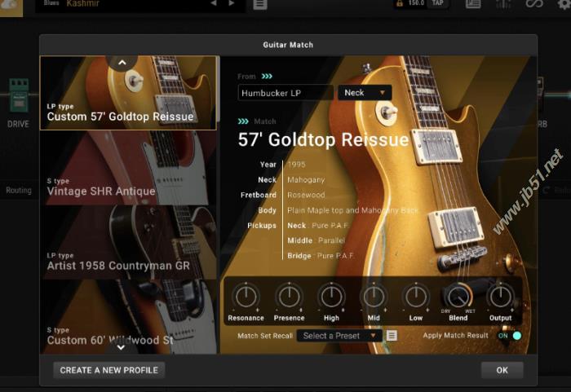Open Match Set Recall list icon

(392, 336)
